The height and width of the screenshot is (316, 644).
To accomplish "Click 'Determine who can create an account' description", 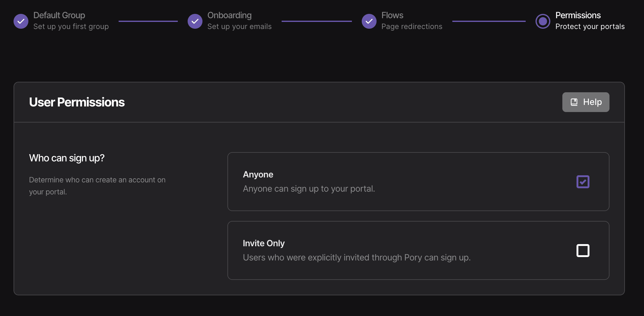I will (97, 186).
